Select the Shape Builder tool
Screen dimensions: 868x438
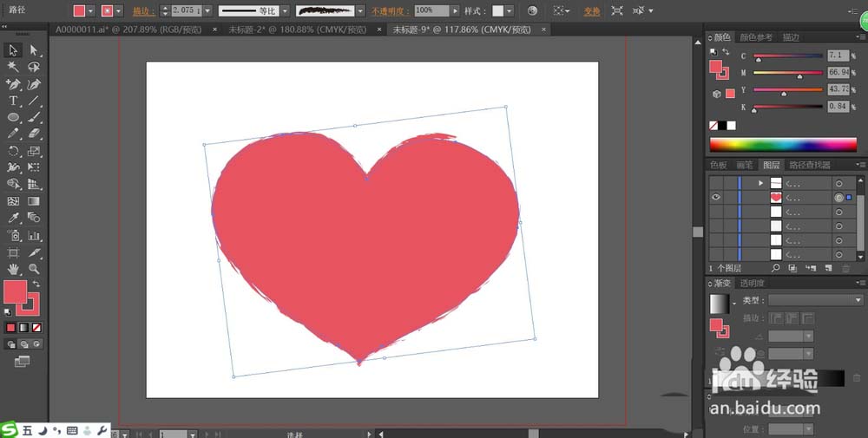click(x=13, y=184)
